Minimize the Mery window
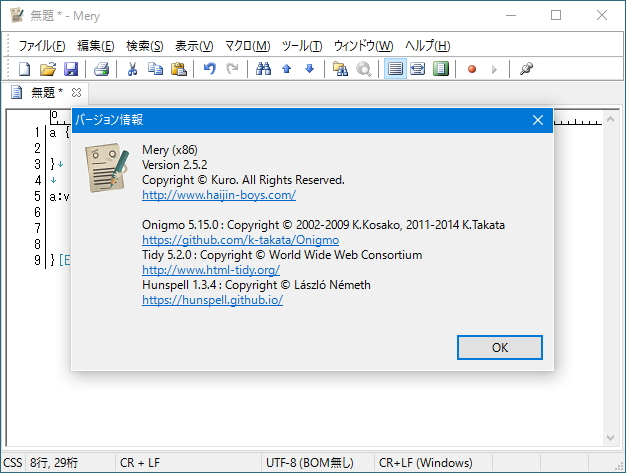The height and width of the screenshot is (473, 626). pos(511,15)
